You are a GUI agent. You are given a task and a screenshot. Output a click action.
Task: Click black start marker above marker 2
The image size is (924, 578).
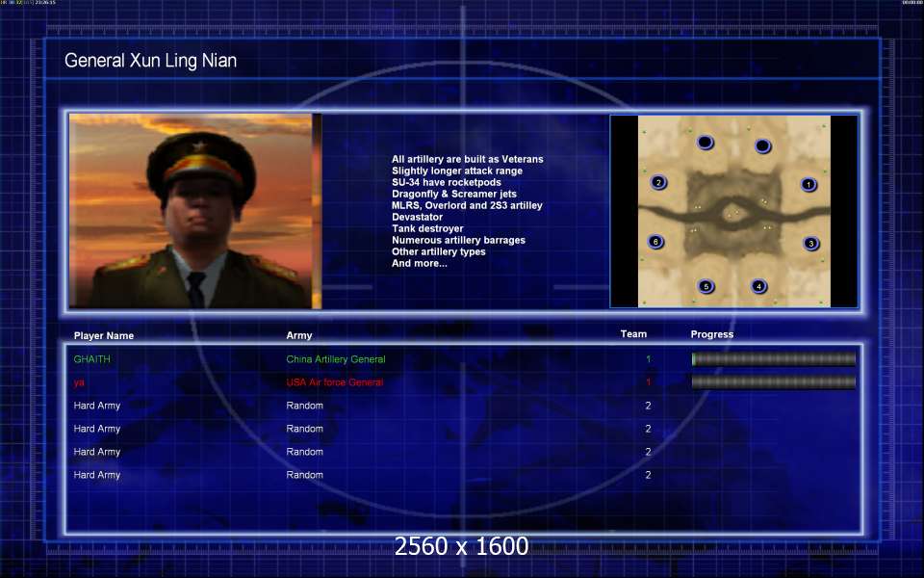[706, 143]
